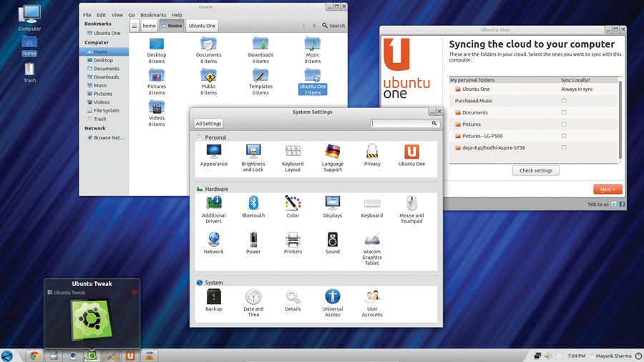Image resolution: width=644 pixels, height=362 pixels.
Task: Open Keyboard Layout settings
Action: point(293,158)
